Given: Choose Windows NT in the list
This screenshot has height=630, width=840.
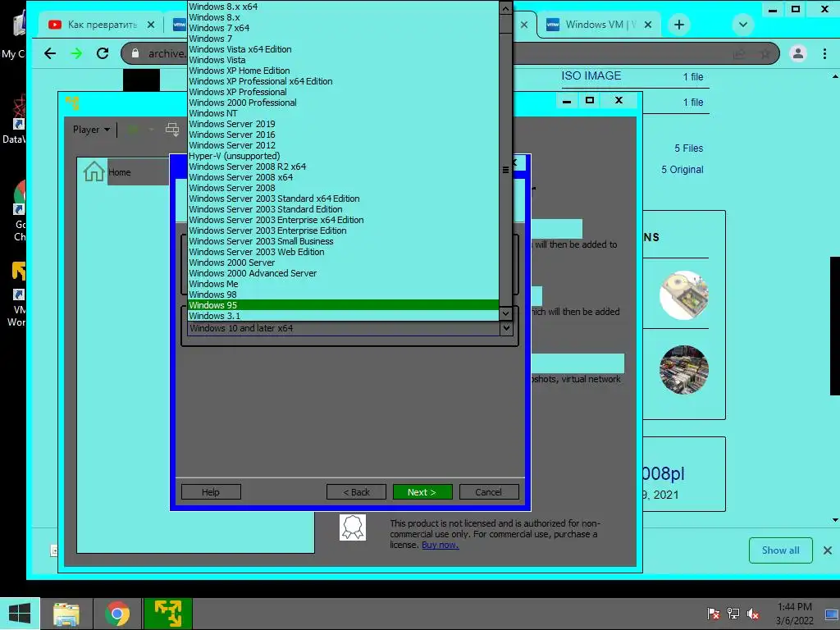Looking at the screenshot, I should [343, 113].
